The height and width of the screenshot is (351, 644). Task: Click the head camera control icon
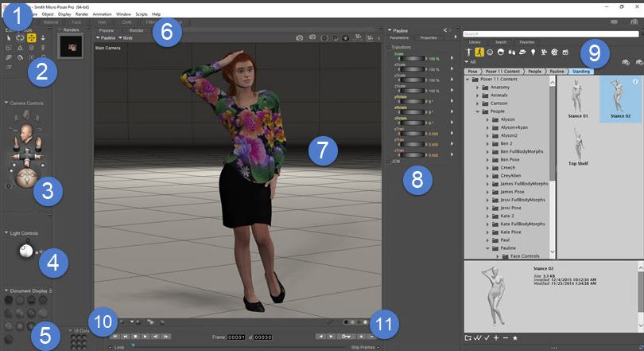(27, 133)
